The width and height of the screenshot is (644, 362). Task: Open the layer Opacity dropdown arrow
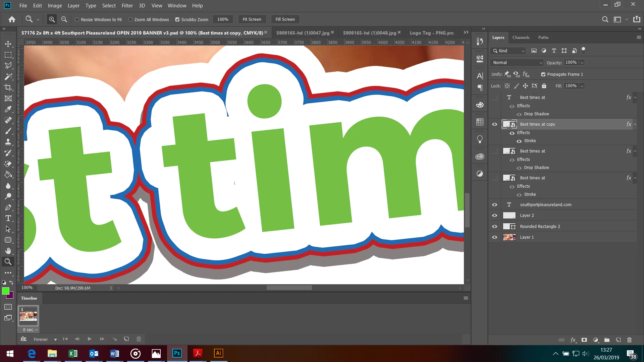(582, 63)
